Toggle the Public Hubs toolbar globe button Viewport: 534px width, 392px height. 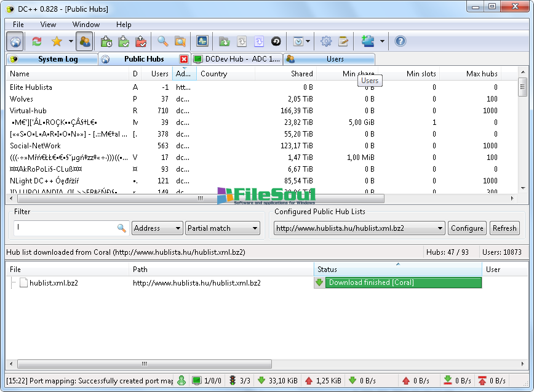coord(15,42)
